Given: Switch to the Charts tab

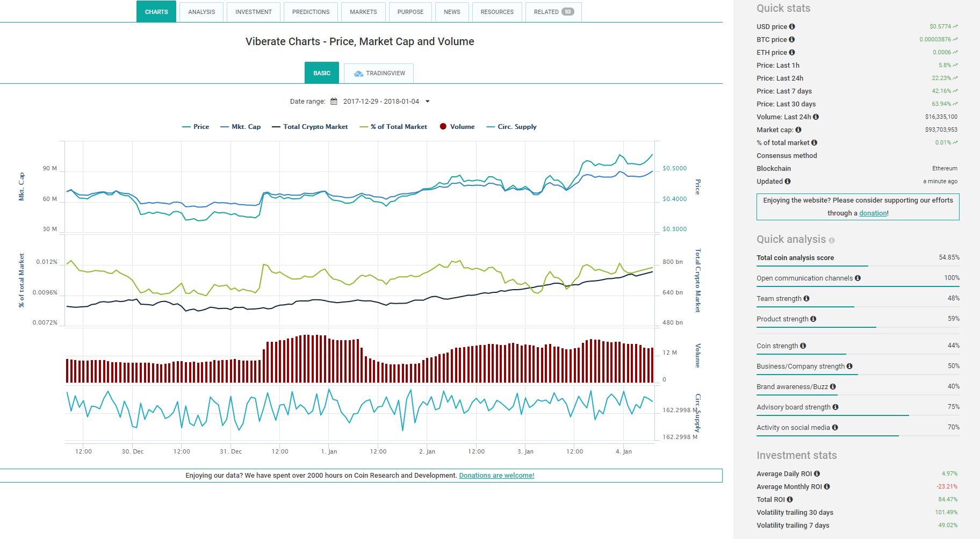Looking at the screenshot, I should point(156,12).
